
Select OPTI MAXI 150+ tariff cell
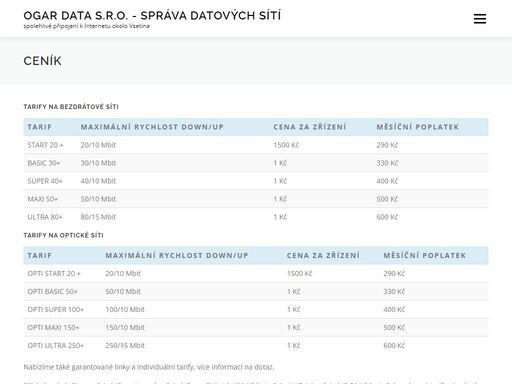coord(53,328)
